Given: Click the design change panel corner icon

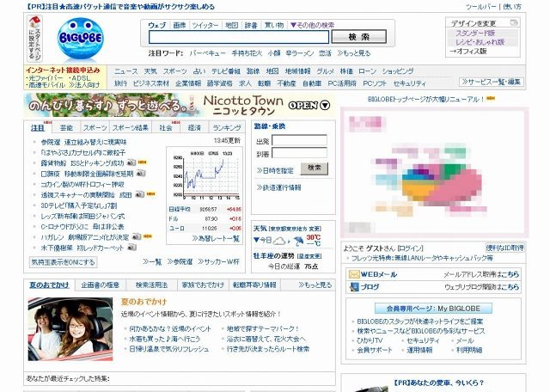Looking at the screenshot, I should pos(514,23).
